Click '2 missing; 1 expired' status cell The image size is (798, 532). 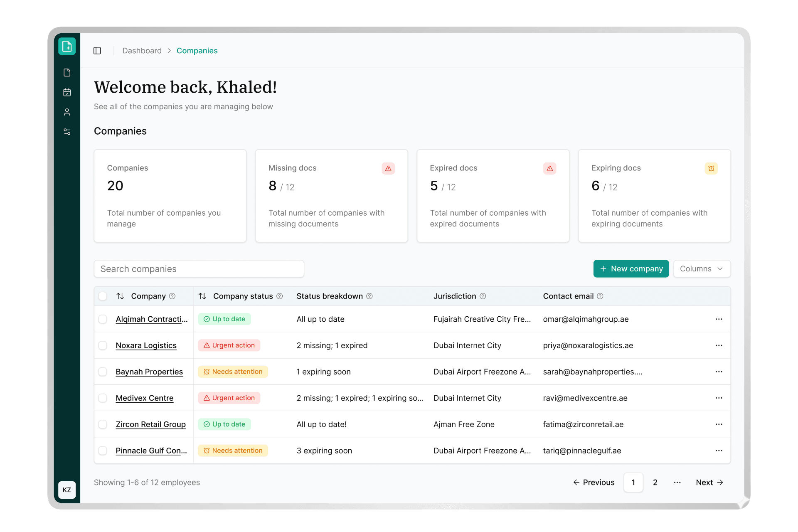332,345
